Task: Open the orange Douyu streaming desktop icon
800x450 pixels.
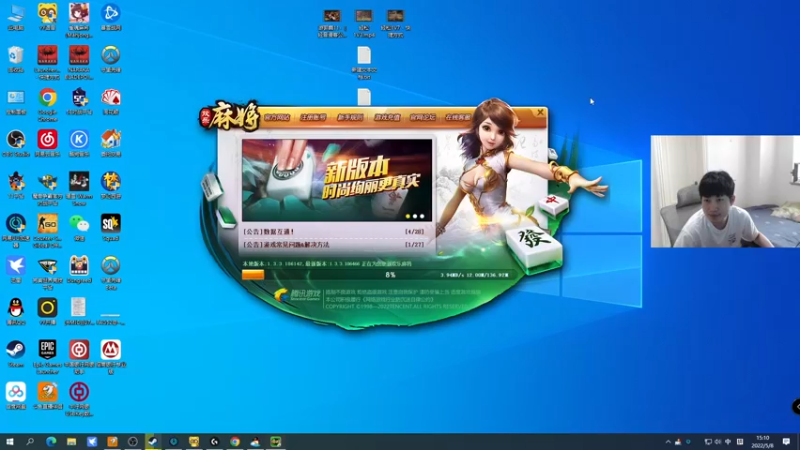Action: (47, 393)
